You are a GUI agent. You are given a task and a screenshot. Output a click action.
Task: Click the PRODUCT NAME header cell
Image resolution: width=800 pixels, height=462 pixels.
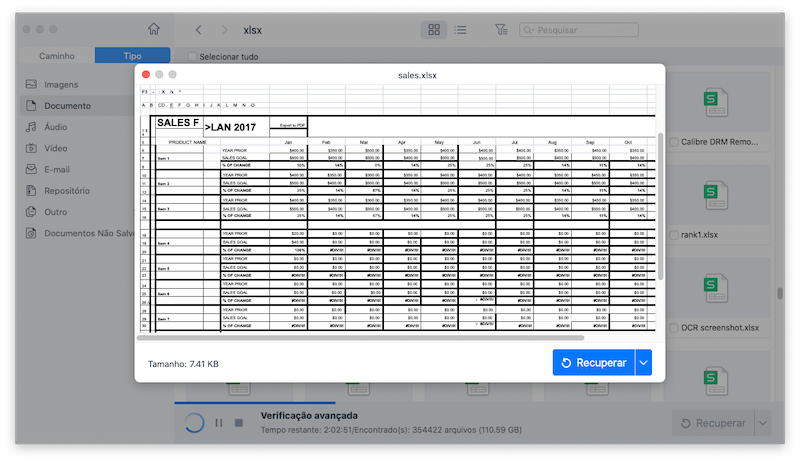pyautogui.click(x=188, y=142)
